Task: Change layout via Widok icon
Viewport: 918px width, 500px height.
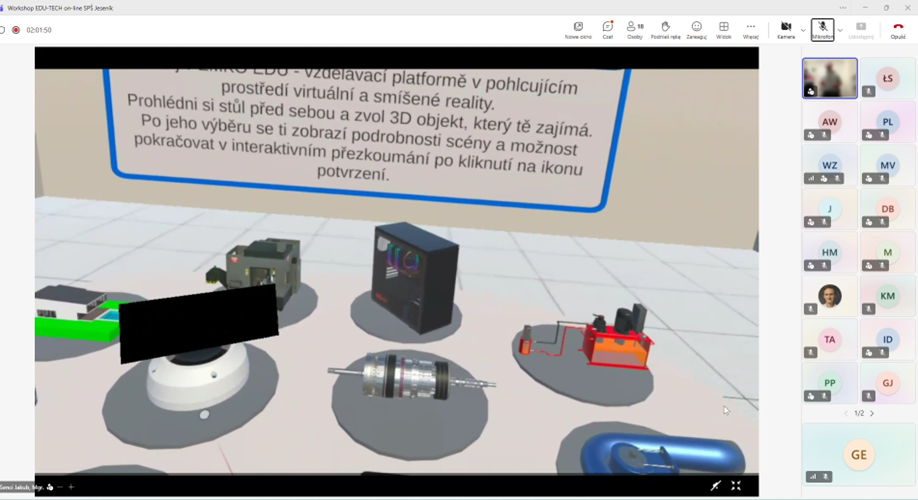Action: (x=724, y=30)
